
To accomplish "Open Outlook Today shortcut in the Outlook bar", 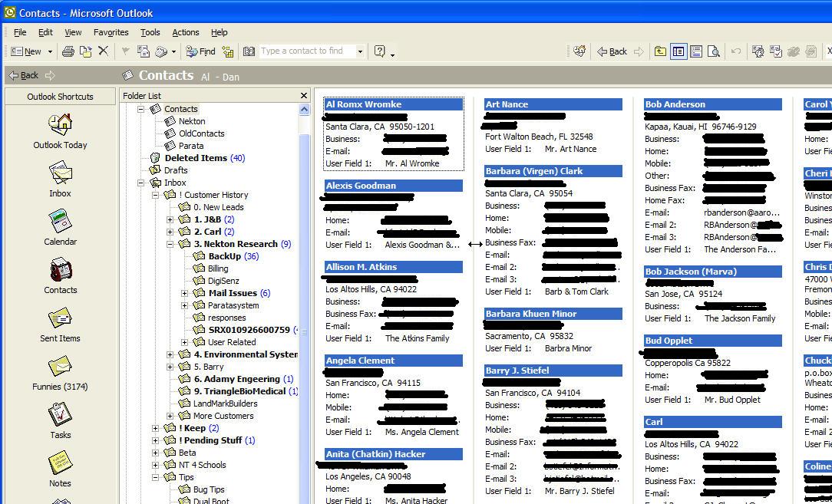I will (x=60, y=132).
